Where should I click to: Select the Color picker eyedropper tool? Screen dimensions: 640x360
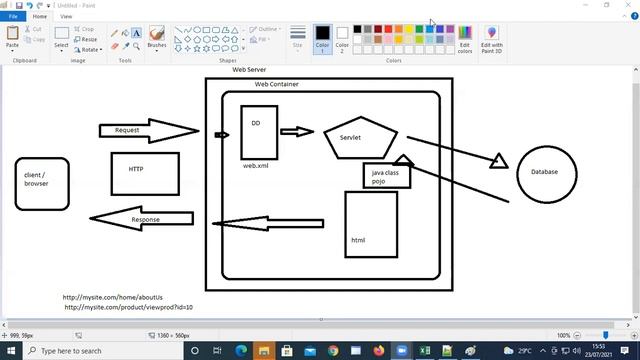coord(126,47)
